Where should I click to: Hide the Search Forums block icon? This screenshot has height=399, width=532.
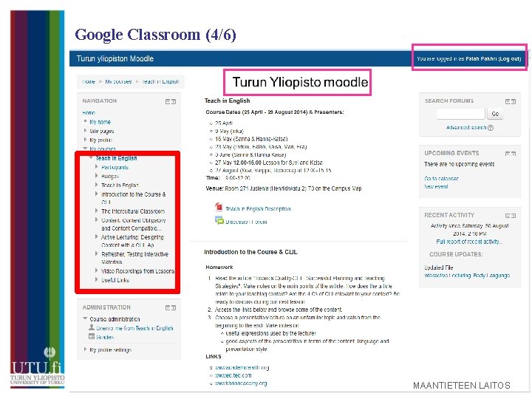508,101
